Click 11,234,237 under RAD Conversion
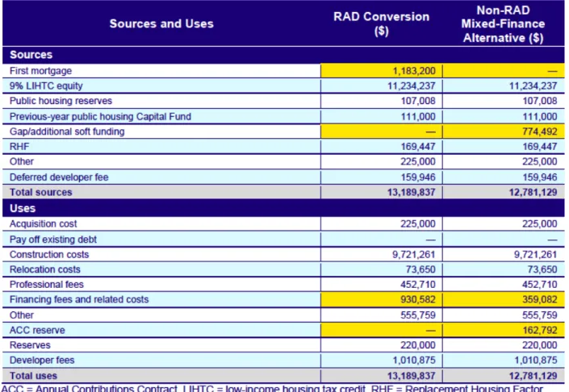This screenshot has height=392, width=569. (411, 86)
